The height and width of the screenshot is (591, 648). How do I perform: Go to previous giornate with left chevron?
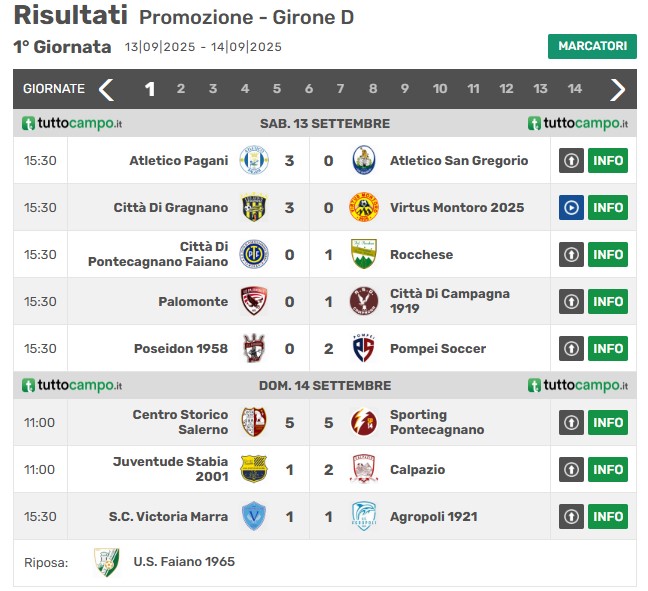106,89
